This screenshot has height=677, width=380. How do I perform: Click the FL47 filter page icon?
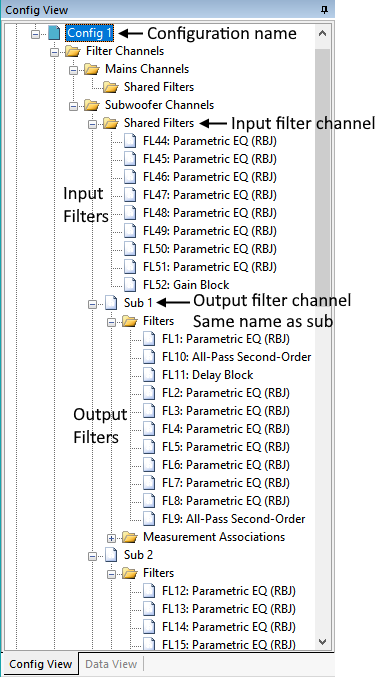click(130, 195)
